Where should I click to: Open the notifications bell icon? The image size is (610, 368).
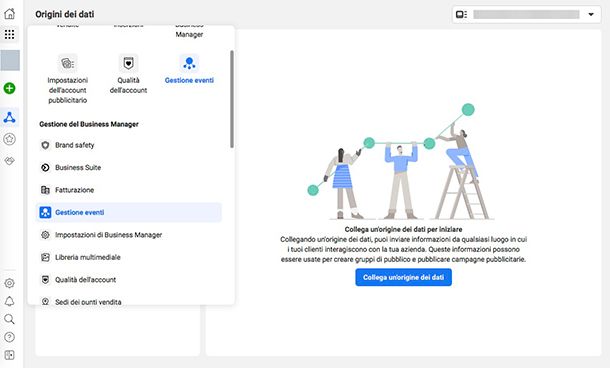pyautogui.click(x=9, y=301)
